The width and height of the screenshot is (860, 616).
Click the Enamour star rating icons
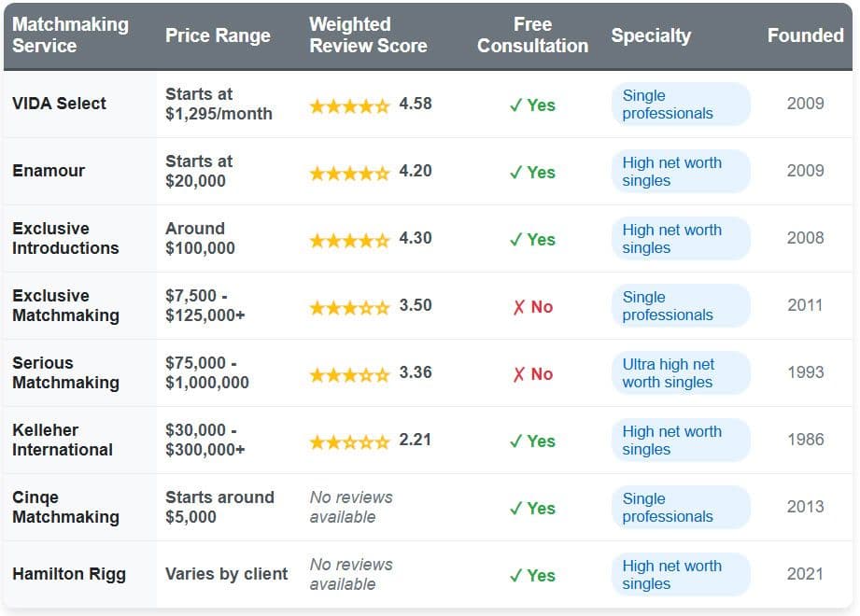[349, 173]
